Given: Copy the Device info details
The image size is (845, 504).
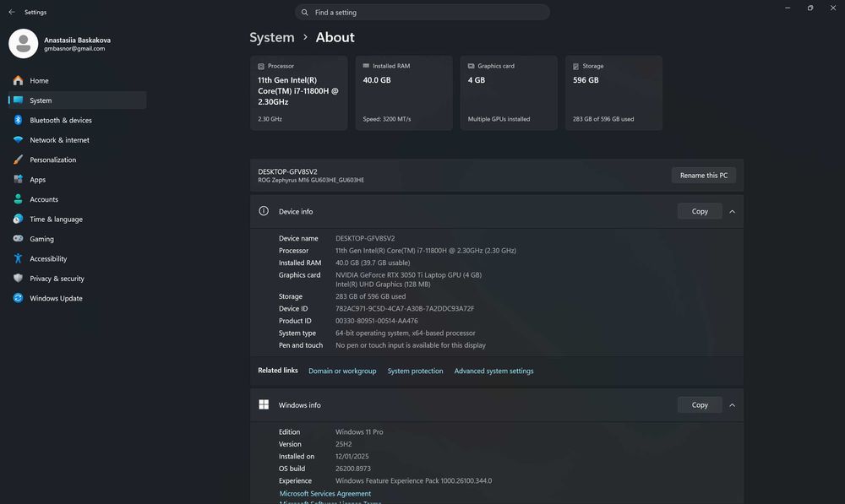Looking at the screenshot, I should coord(700,211).
